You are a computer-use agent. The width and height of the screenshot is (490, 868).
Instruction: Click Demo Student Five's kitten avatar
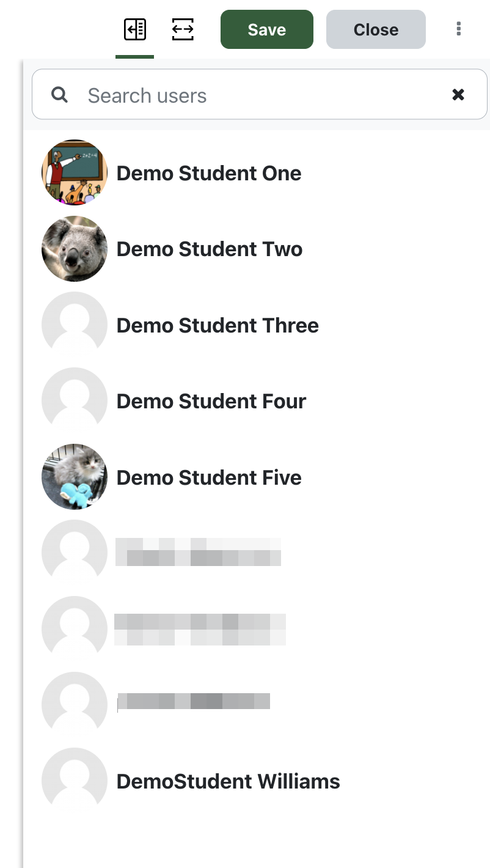click(x=75, y=477)
